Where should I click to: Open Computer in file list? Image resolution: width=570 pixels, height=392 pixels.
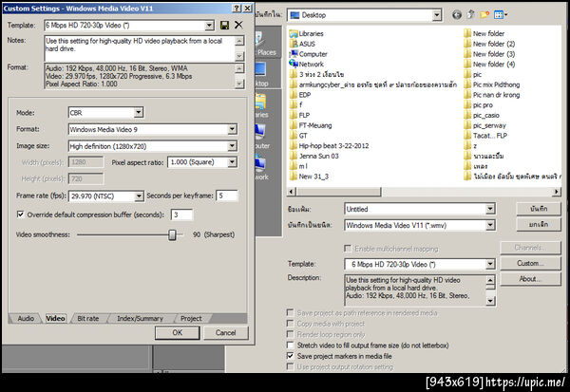pos(308,54)
